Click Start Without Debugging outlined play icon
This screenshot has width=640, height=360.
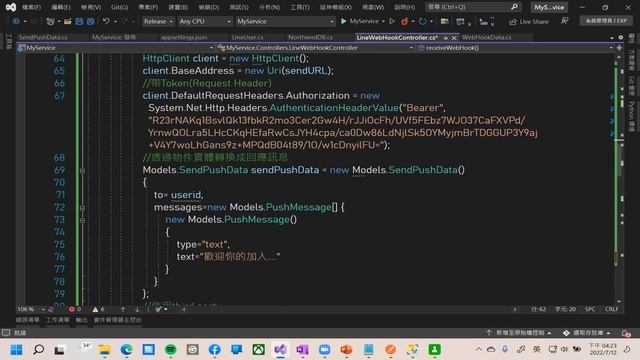[392, 21]
